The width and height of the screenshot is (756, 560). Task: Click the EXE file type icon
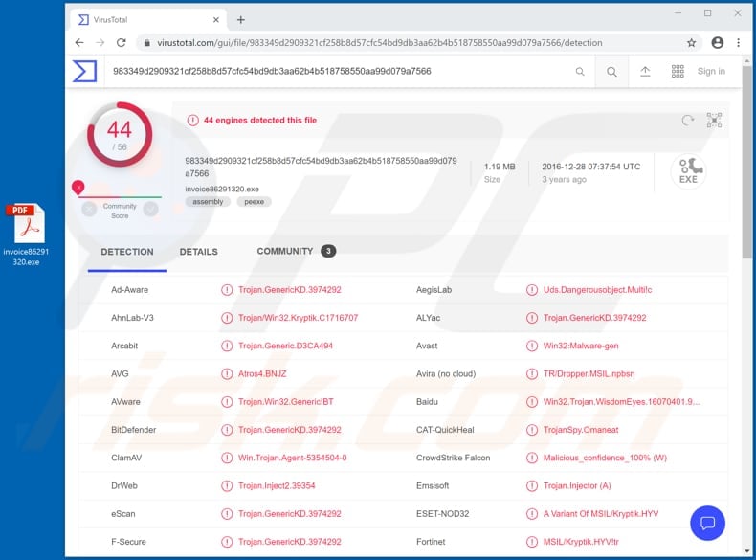click(x=688, y=170)
